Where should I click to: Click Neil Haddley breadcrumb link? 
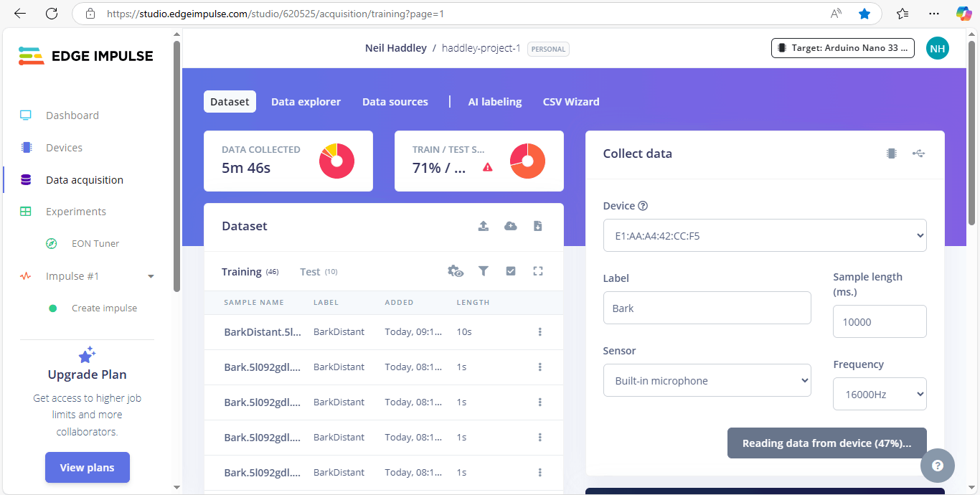pyautogui.click(x=396, y=48)
